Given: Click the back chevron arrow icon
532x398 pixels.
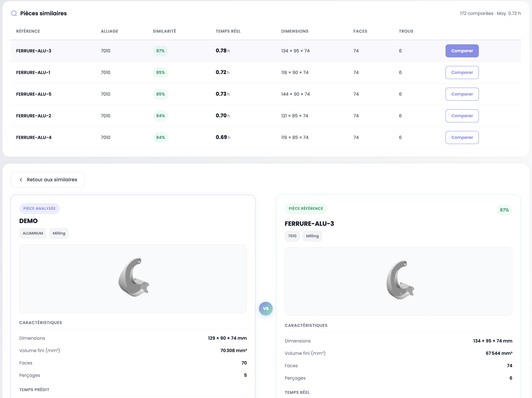Looking at the screenshot, I should (21, 180).
